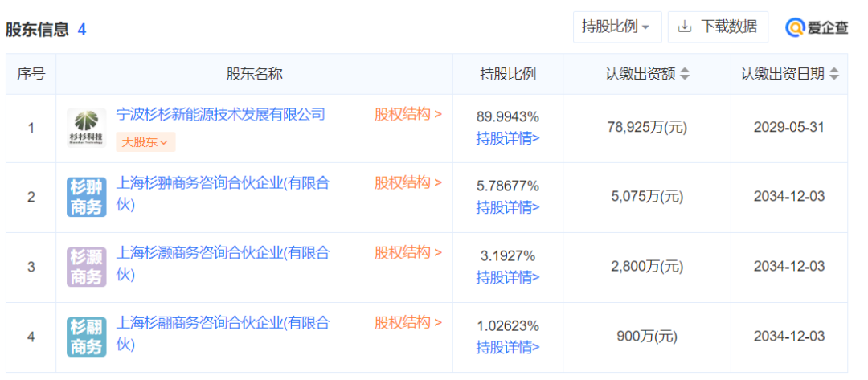
Task: Click the 爱企查 logo
Action: coord(817,27)
